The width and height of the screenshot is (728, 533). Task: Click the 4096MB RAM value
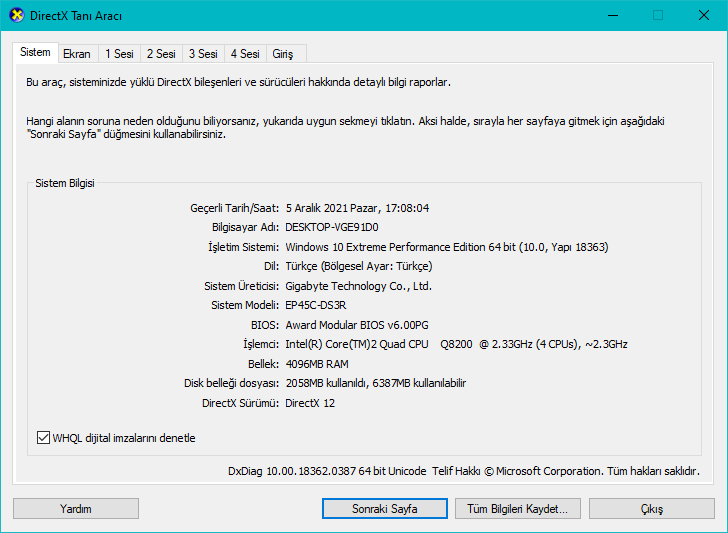(317, 364)
